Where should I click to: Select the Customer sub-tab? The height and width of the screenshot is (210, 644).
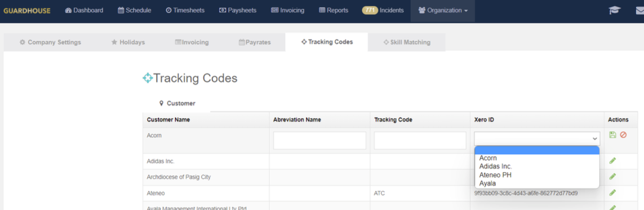click(x=177, y=103)
